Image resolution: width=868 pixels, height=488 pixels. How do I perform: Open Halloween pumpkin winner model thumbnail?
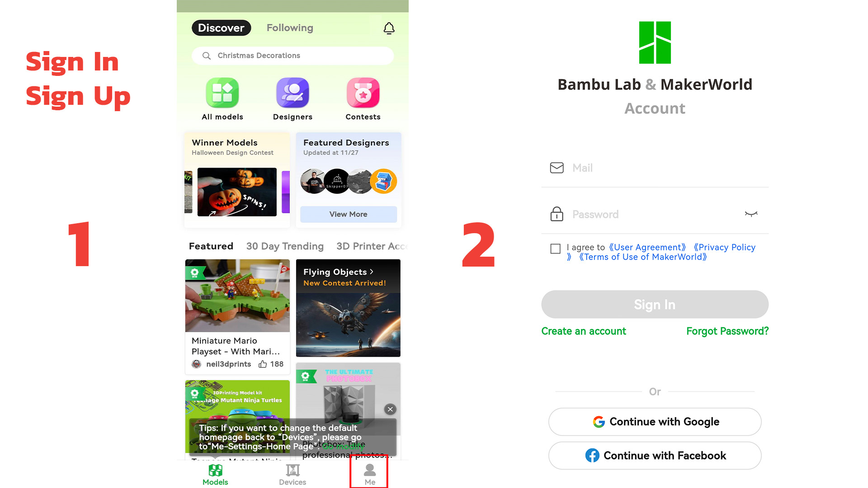pos(237,192)
